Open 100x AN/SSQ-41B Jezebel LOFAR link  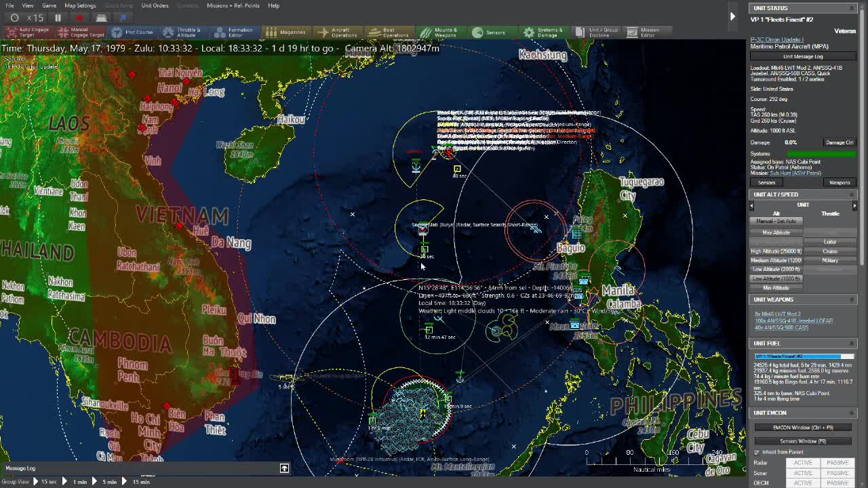tap(793, 321)
